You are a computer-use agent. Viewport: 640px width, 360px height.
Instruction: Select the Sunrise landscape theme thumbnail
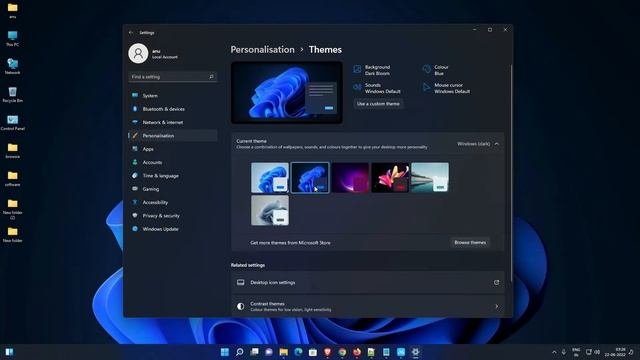430,178
